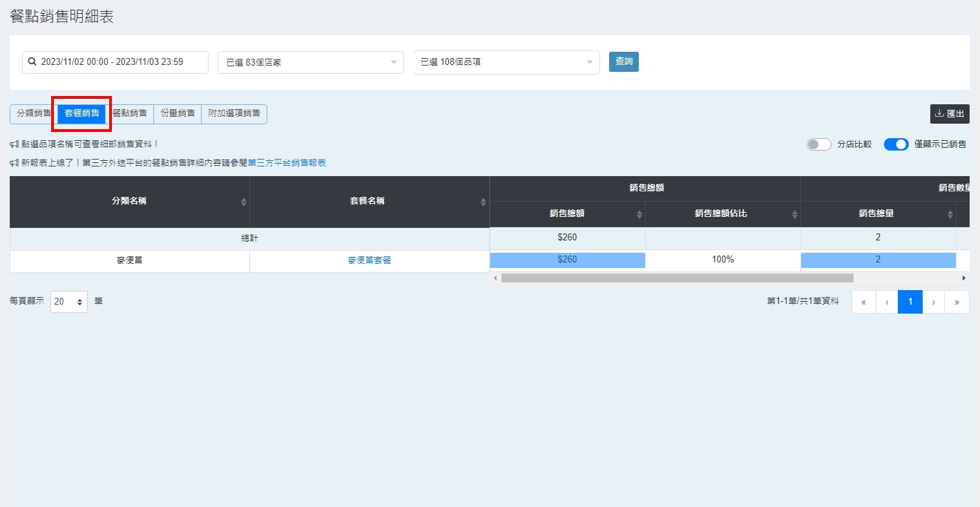Viewport: 980px width, 507px height.
Task: Switch to the 附加選項銷售 tab
Action: 234,113
